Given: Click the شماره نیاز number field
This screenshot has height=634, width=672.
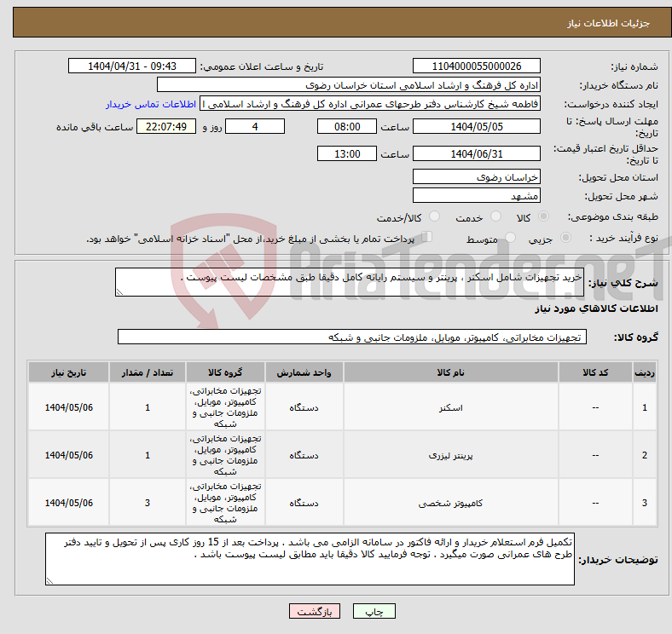Looking at the screenshot, I should click(476, 66).
